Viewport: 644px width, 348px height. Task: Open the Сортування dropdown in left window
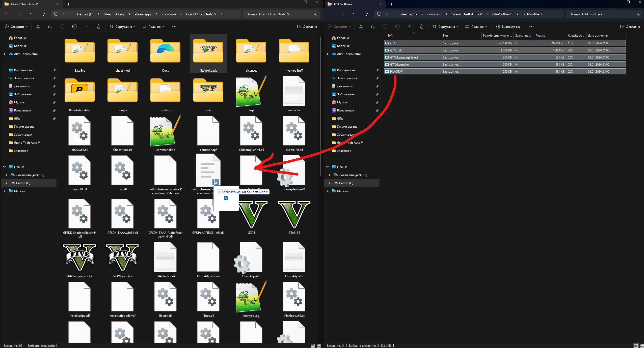122,26
